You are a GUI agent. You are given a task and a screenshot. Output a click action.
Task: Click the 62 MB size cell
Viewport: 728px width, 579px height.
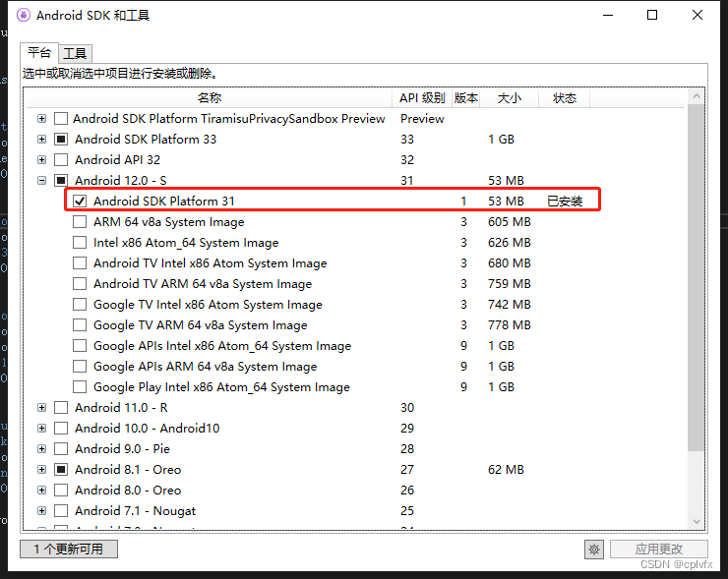tap(506, 470)
